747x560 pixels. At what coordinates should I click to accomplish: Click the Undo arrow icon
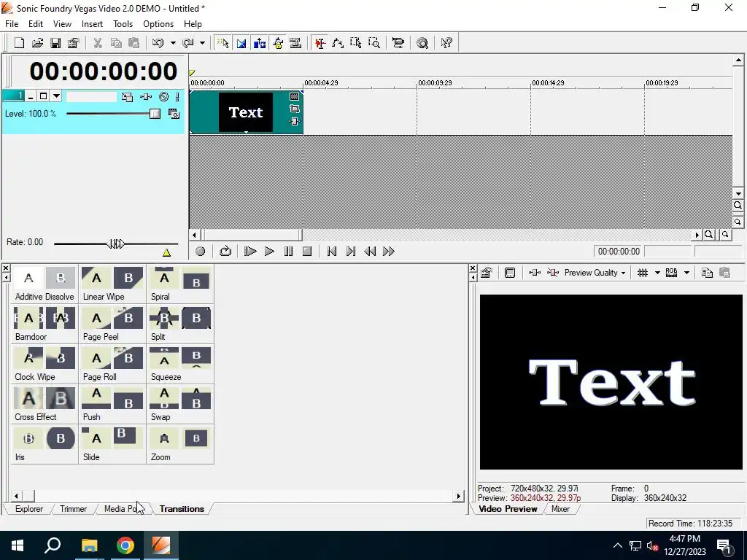[158, 43]
